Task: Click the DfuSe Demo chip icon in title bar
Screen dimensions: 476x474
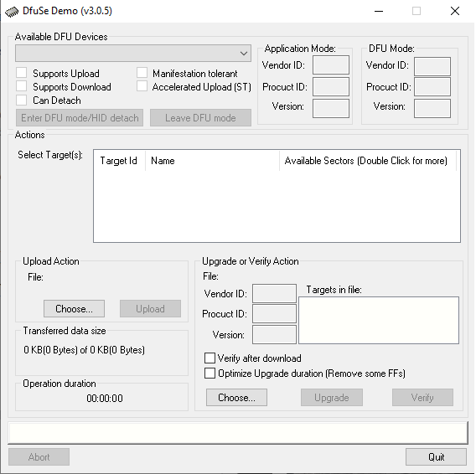Action: pyautogui.click(x=12, y=12)
